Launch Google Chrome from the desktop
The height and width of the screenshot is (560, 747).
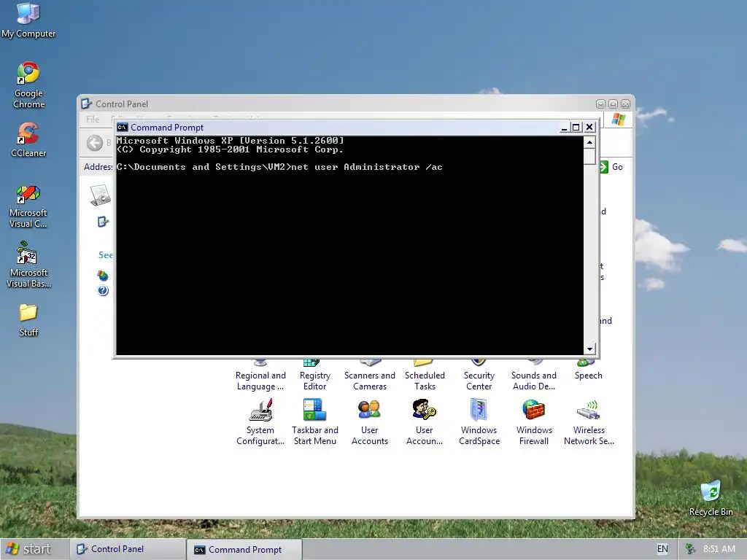pos(28,85)
